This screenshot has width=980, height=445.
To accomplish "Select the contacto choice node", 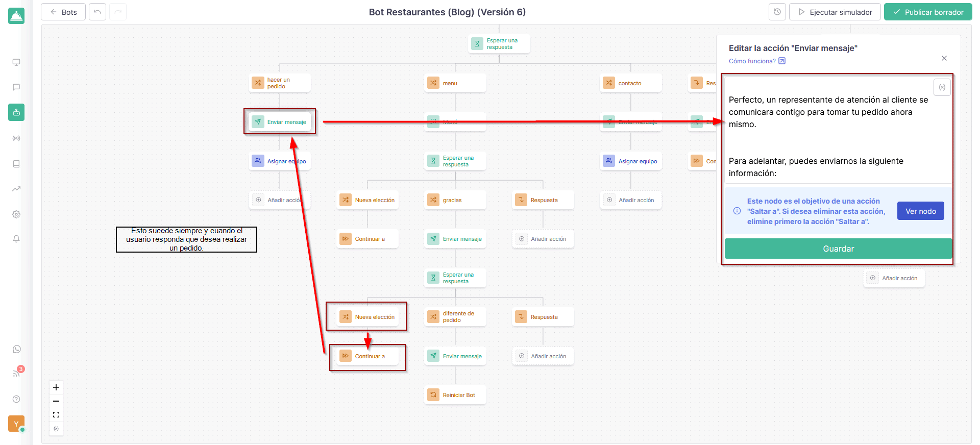I will click(631, 83).
